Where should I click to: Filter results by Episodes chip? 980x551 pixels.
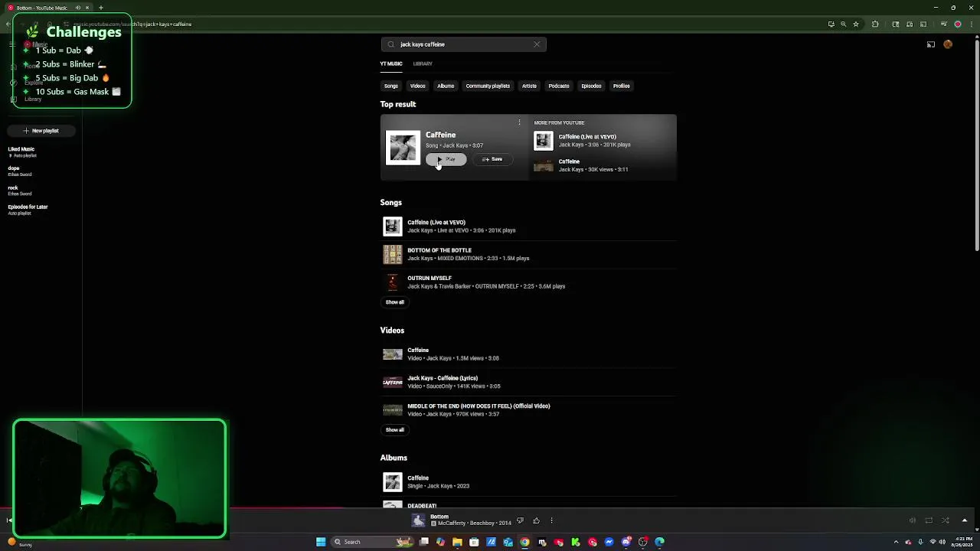[591, 86]
